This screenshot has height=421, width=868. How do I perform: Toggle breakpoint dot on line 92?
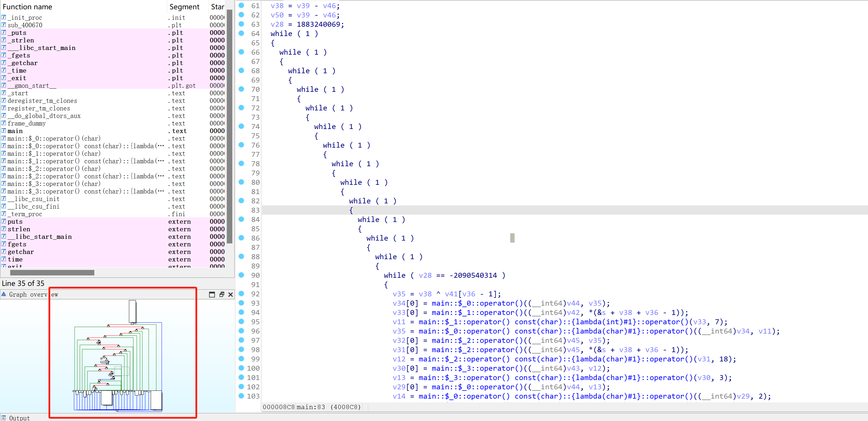[241, 293]
